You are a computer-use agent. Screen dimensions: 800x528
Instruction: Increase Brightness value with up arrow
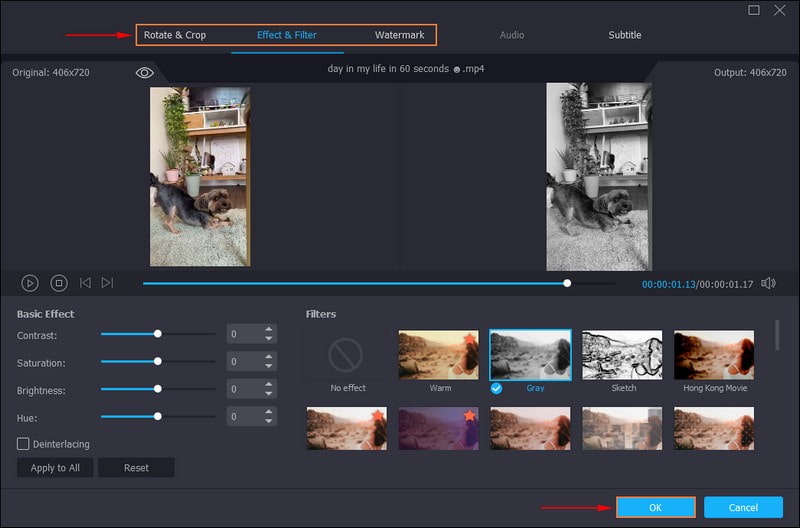[268, 383]
